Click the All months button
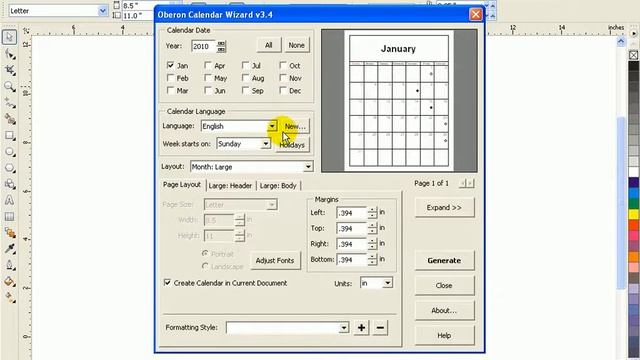Image resolution: width=640 pixels, height=360 pixels. coord(269,45)
